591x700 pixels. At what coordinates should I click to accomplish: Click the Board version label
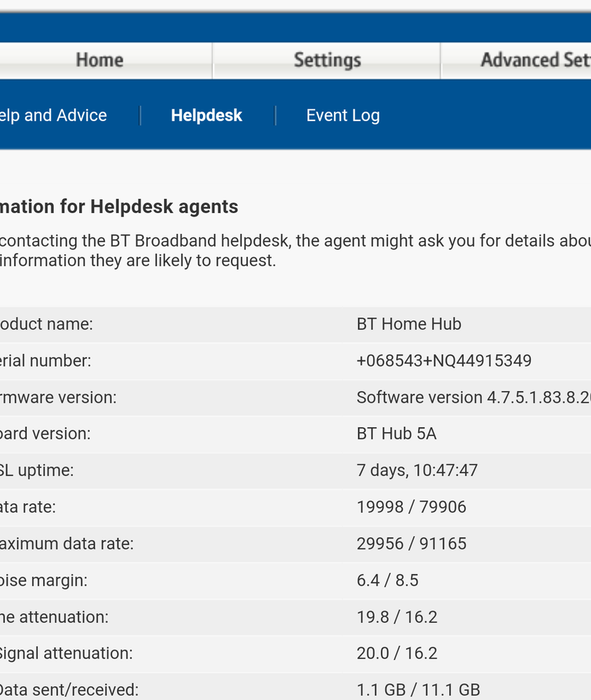point(45,434)
